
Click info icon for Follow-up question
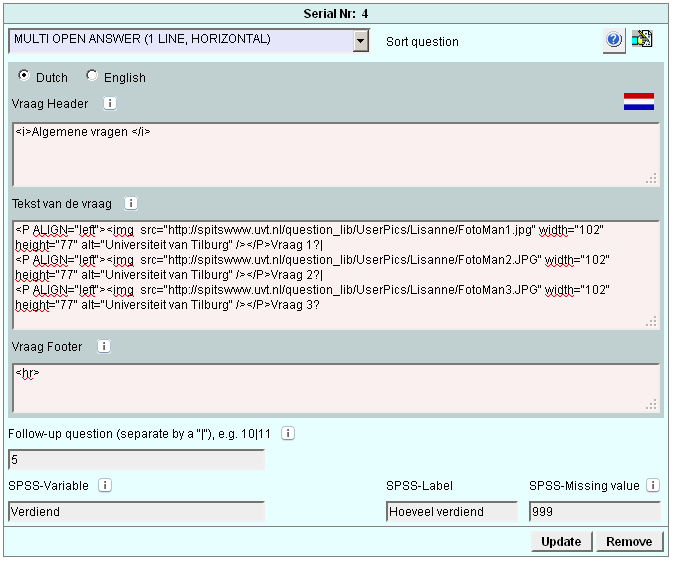click(x=288, y=433)
